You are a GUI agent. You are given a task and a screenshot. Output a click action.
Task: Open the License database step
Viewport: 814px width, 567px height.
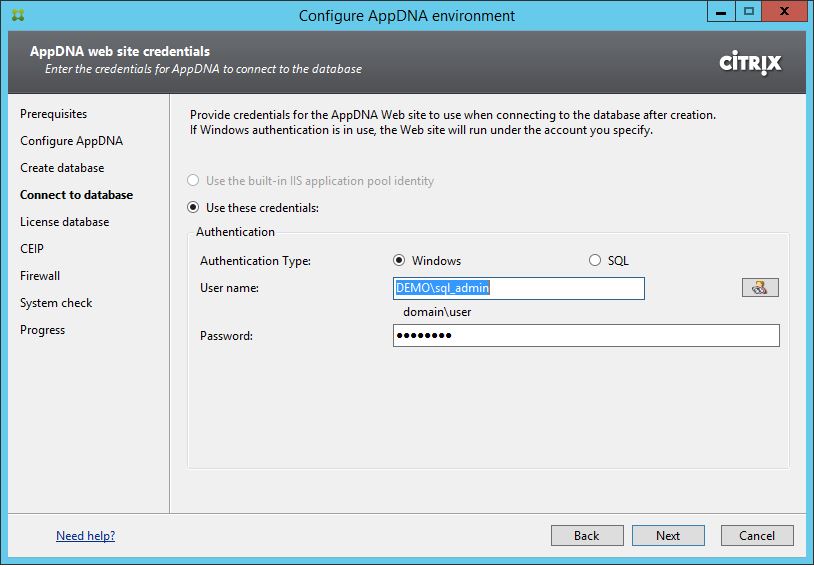tap(64, 222)
